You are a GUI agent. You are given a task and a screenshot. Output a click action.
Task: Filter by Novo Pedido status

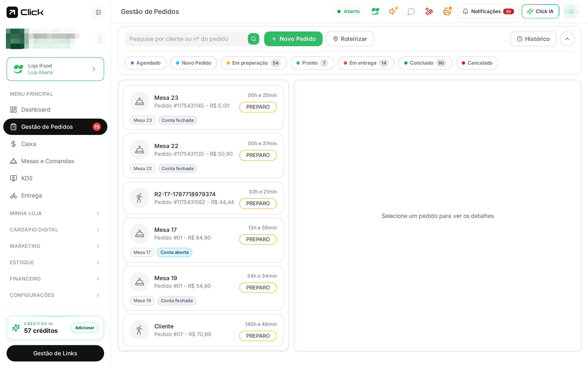tap(193, 63)
